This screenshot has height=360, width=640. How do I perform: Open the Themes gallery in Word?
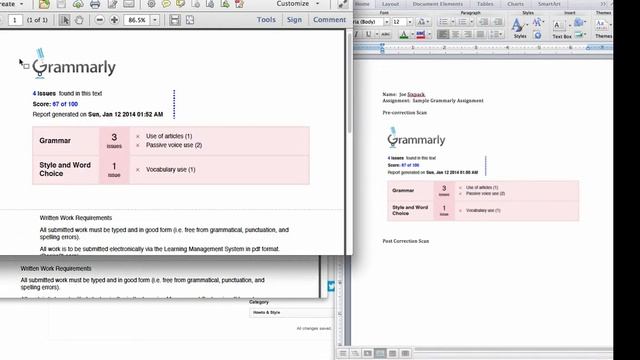[603, 29]
